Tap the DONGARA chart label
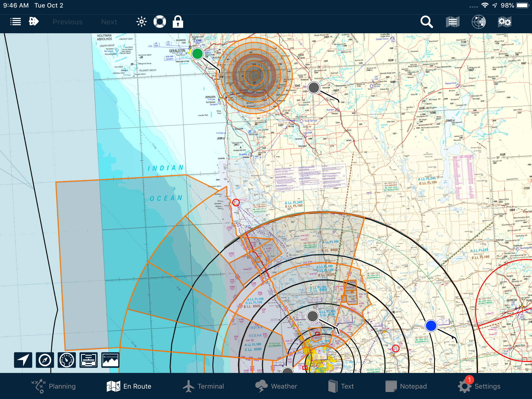 point(210,97)
